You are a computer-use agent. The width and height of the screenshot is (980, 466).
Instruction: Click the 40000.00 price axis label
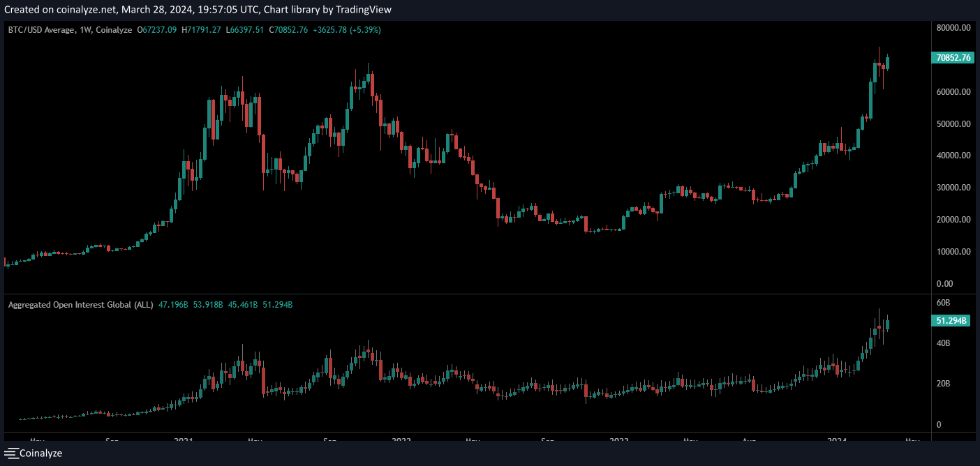coord(953,156)
